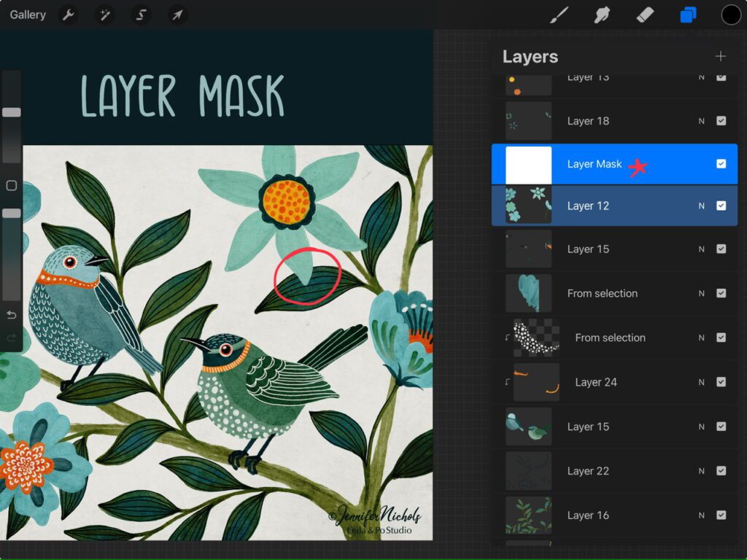Hide the Layer 15 below Layer 12
Screen dimensions: 747x560
coord(721,249)
